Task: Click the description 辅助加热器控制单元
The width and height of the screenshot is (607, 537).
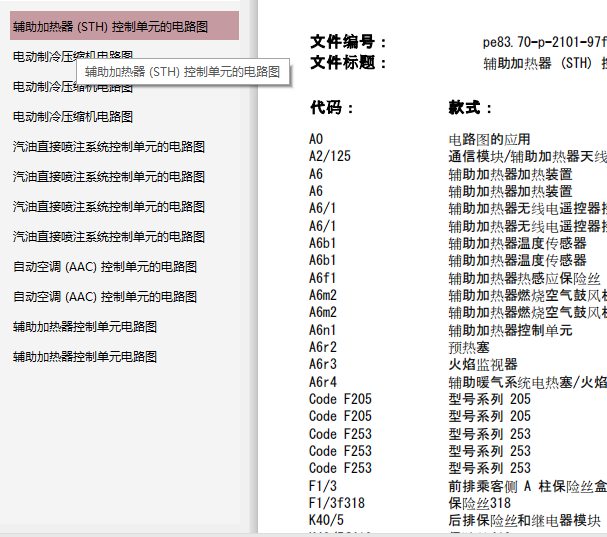Action: click(x=510, y=330)
